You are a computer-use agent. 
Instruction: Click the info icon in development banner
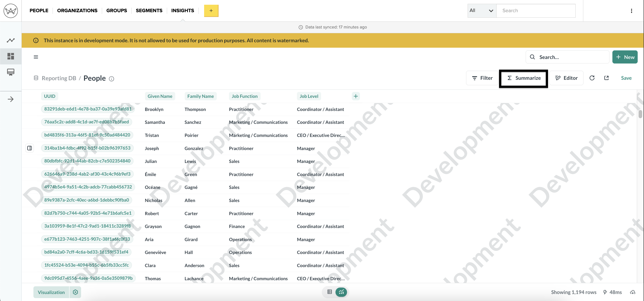coord(36,40)
